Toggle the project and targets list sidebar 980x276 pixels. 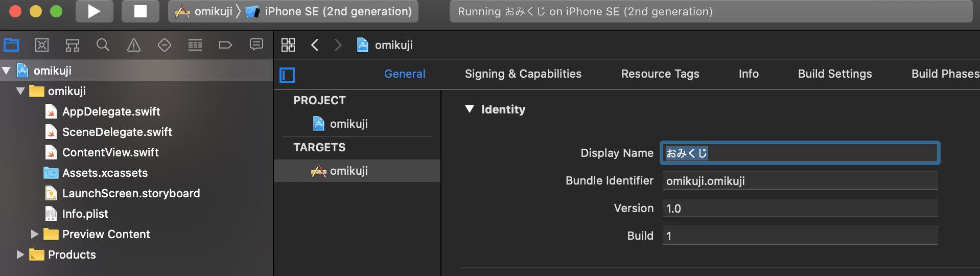[x=287, y=75]
